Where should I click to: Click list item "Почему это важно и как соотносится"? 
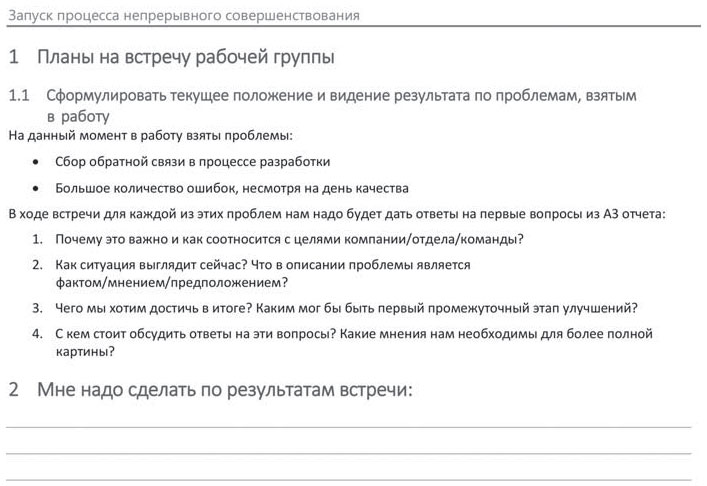click(x=290, y=239)
